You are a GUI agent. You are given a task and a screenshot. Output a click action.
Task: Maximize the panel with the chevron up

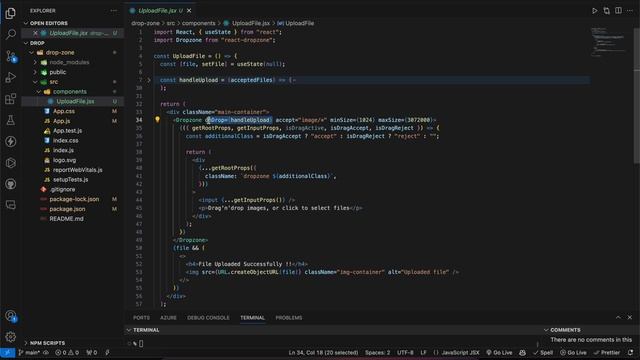coord(618,317)
